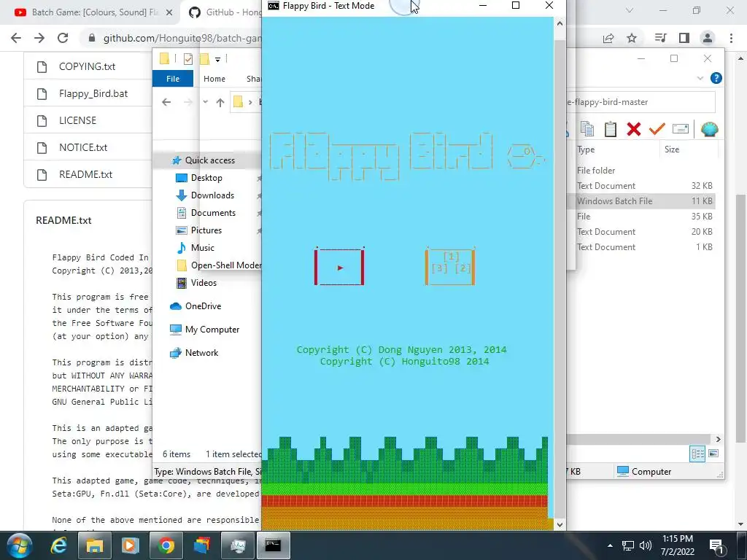Click the red play button in Flappy Bird
The width and height of the screenshot is (747, 560).
(x=339, y=267)
